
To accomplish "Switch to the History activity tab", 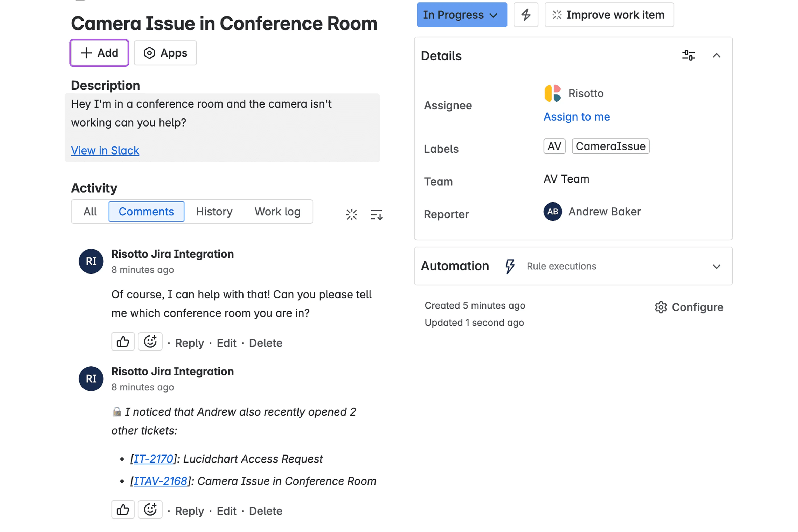I will [214, 212].
